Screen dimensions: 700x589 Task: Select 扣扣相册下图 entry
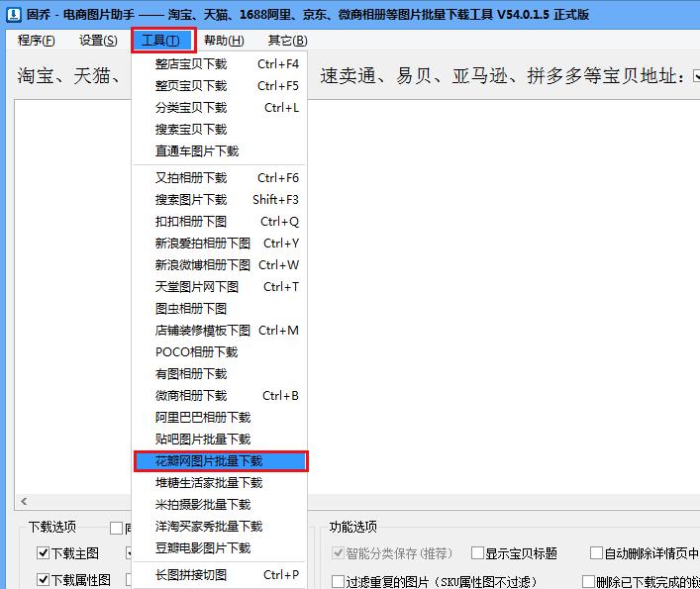coord(220,222)
